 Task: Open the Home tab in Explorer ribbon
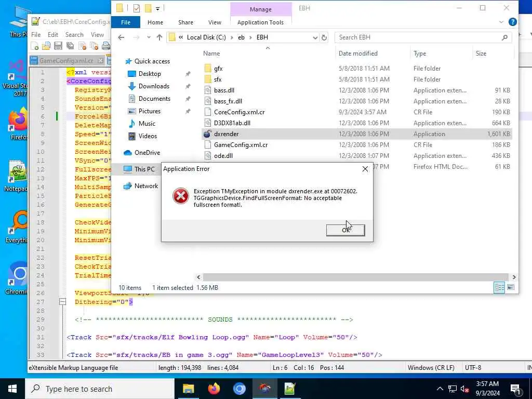click(x=155, y=22)
